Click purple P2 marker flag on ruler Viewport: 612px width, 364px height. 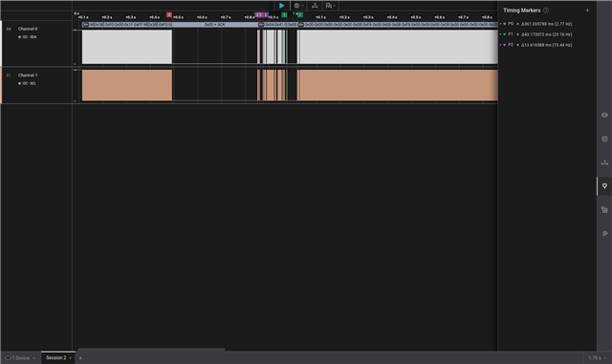coord(266,15)
